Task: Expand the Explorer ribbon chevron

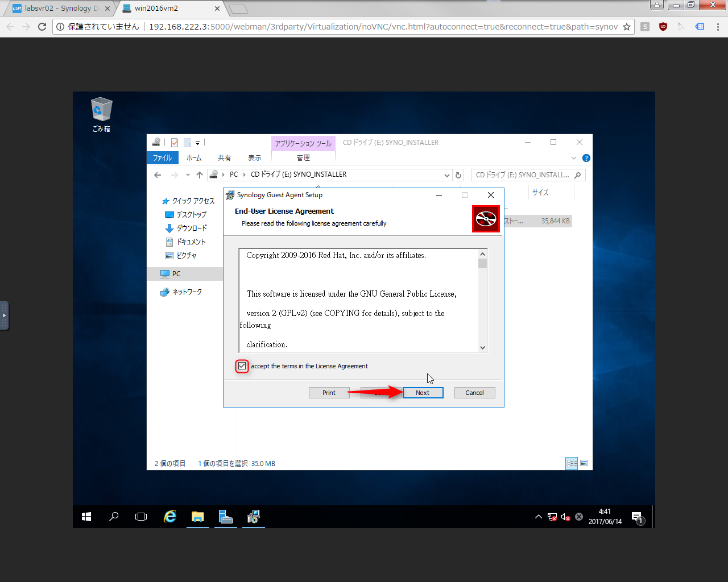Action: coord(574,158)
